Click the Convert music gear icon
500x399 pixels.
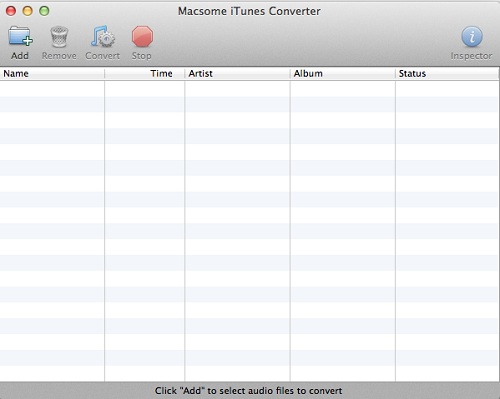103,36
